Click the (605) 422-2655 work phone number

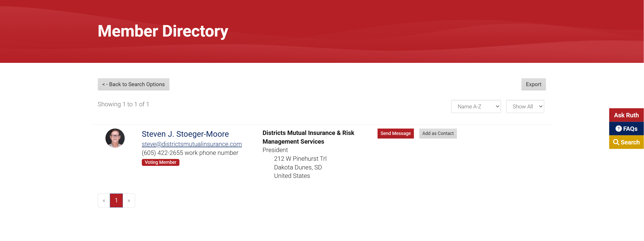point(162,153)
